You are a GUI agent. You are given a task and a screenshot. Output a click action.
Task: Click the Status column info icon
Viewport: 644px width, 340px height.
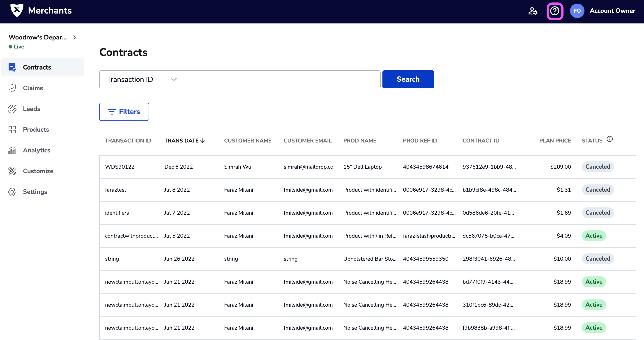pyautogui.click(x=609, y=139)
